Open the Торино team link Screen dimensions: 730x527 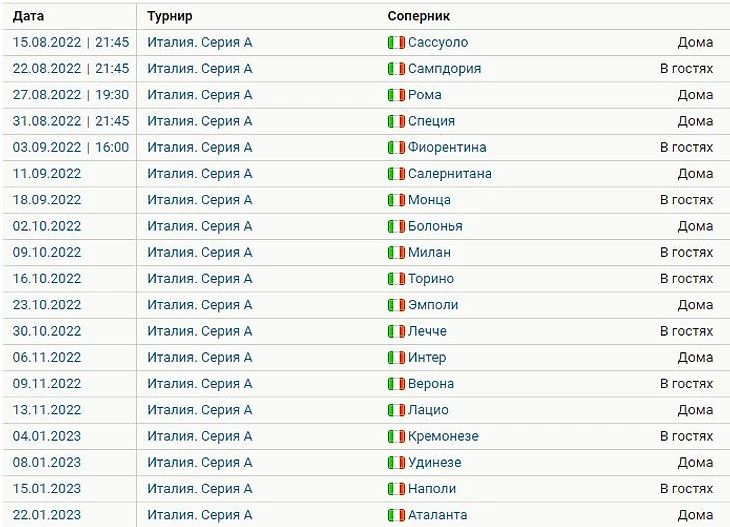(430, 279)
